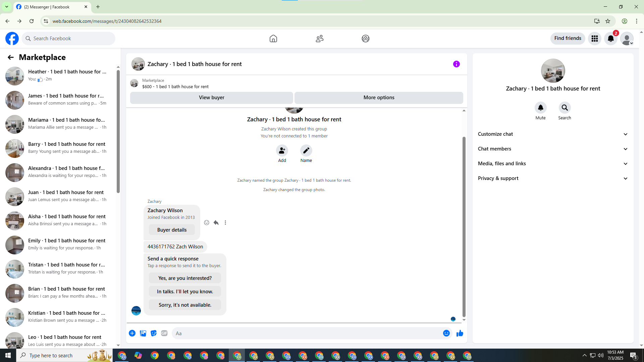Expand Customize chat section
Image resolution: width=644 pixels, height=362 pixels.
(553, 134)
